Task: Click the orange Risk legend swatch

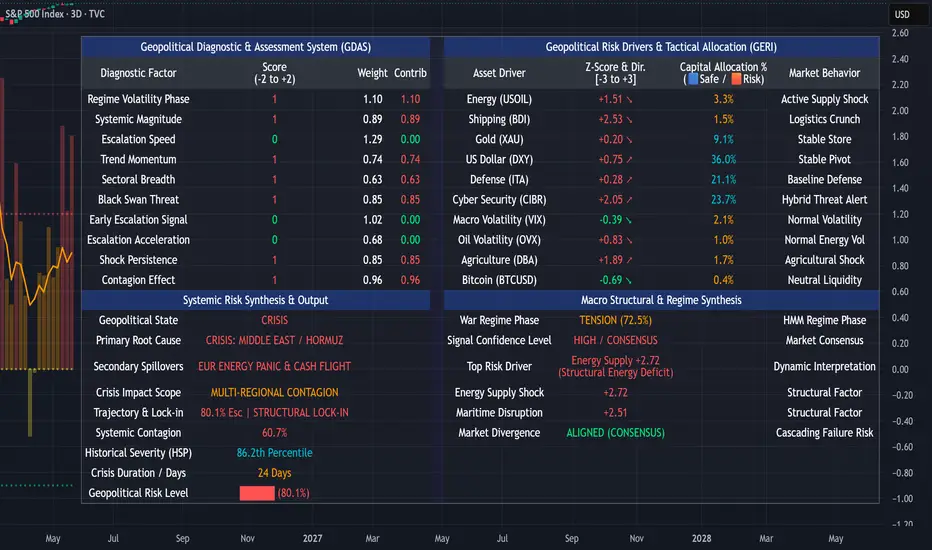Action: click(x=736, y=78)
